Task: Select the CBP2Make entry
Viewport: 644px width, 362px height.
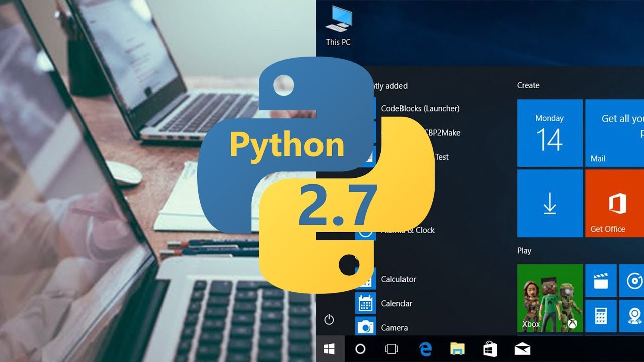Action: tap(443, 133)
